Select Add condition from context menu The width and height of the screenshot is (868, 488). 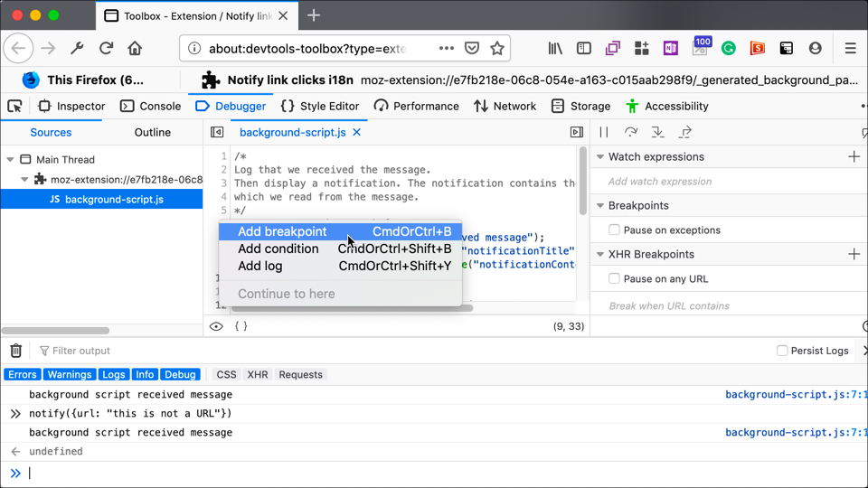click(x=340, y=249)
